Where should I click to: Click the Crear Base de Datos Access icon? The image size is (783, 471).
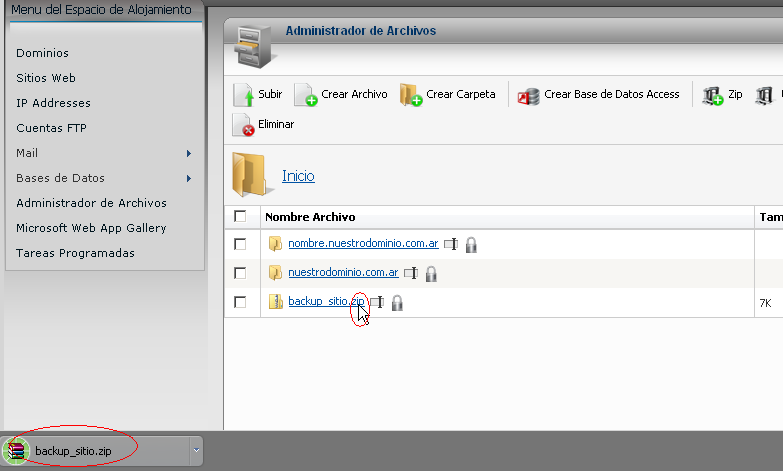pyautogui.click(x=528, y=96)
